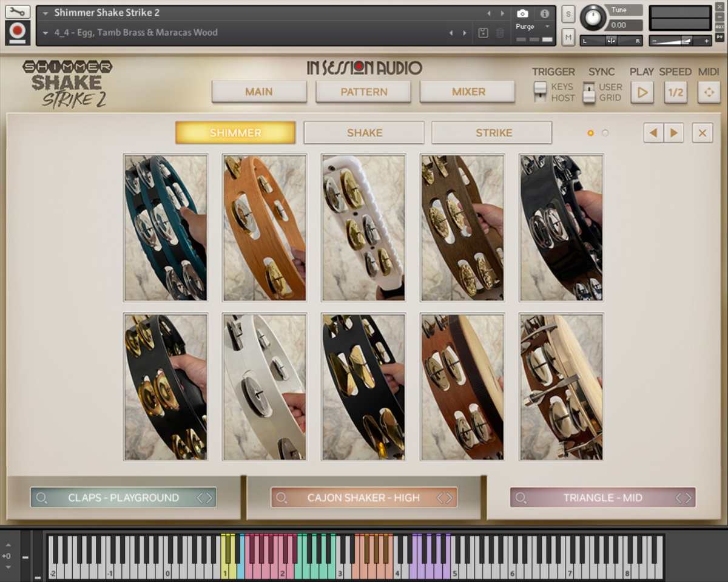This screenshot has height=582, width=728.
Task: Delete snapshot with the trash icon
Action: [x=500, y=33]
